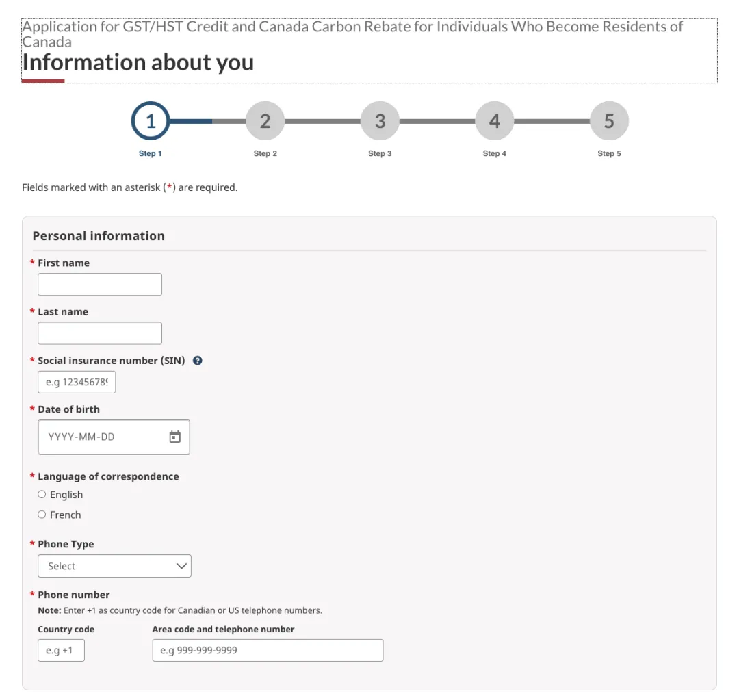Click the Step 1 circle indicator
This screenshot has width=739, height=700.
[151, 121]
